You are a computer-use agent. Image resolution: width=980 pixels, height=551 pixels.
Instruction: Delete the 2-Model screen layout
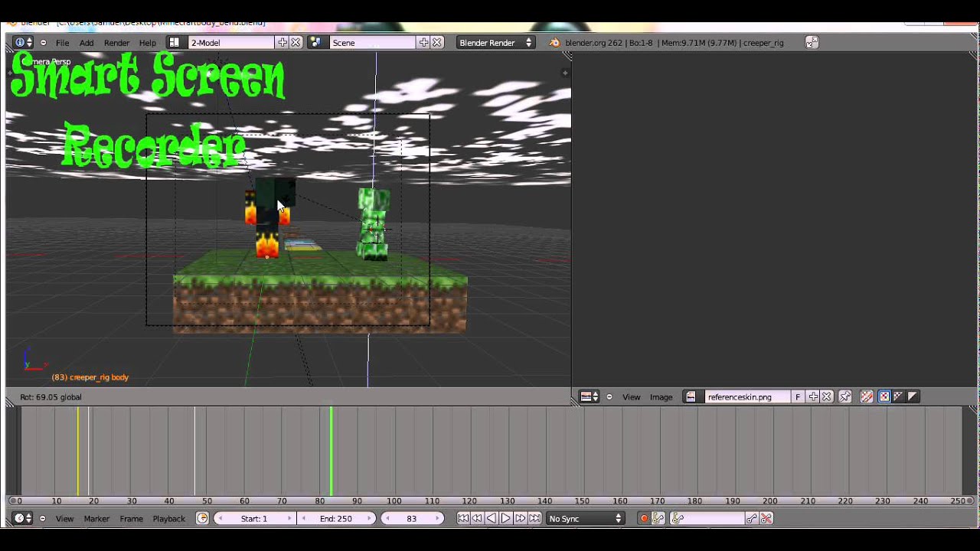tap(296, 43)
